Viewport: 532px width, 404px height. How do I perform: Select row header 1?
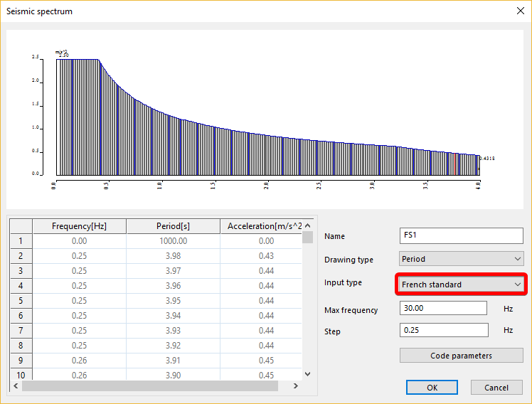(x=21, y=241)
